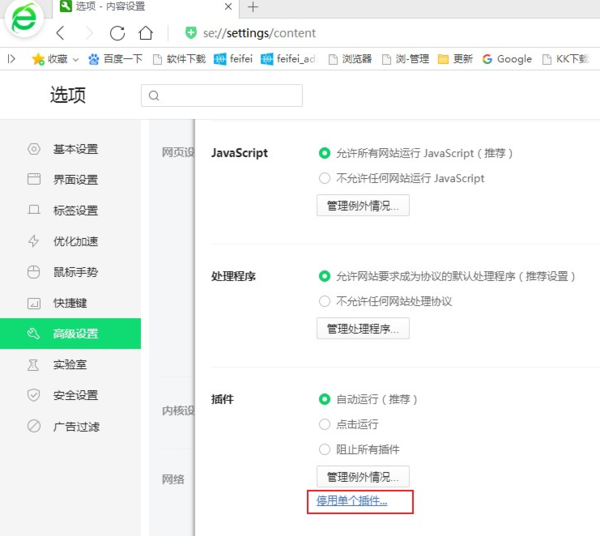The image size is (600, 536).
Task: Select 阻止所有插件 radio button
Action: [x=324, y=449]
